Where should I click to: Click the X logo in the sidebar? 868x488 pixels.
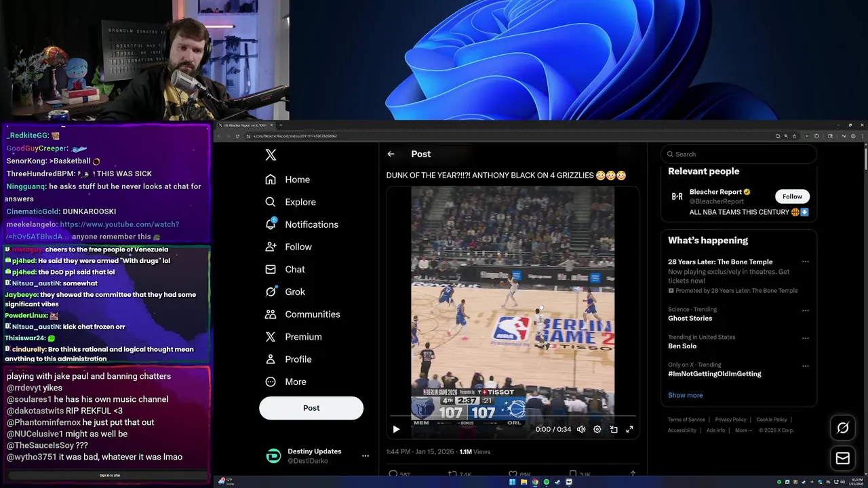click(x=271, y=155)
